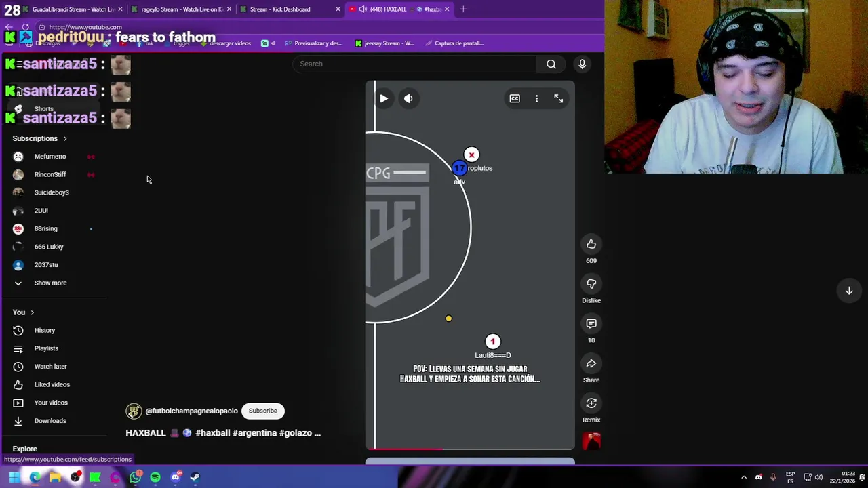The image size is (868, 488).
Task: Go to next short with down arrow
Action: point(849,290)
